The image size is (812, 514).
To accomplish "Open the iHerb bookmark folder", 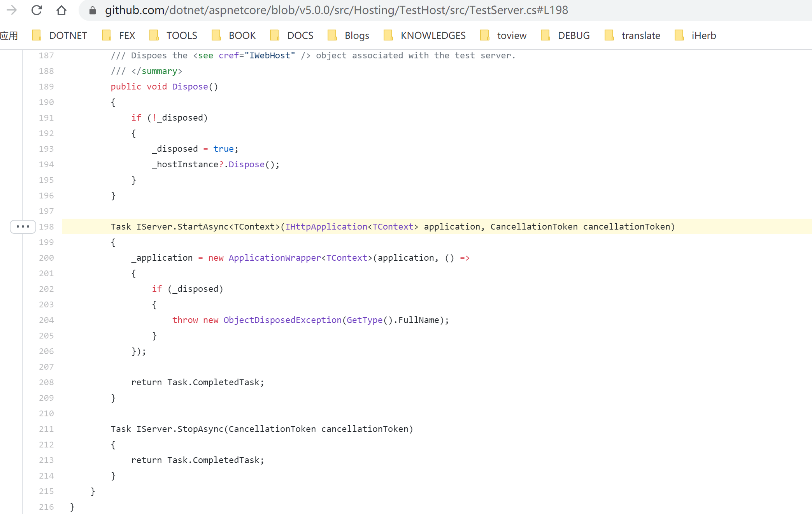I will (x=696, y=35).
